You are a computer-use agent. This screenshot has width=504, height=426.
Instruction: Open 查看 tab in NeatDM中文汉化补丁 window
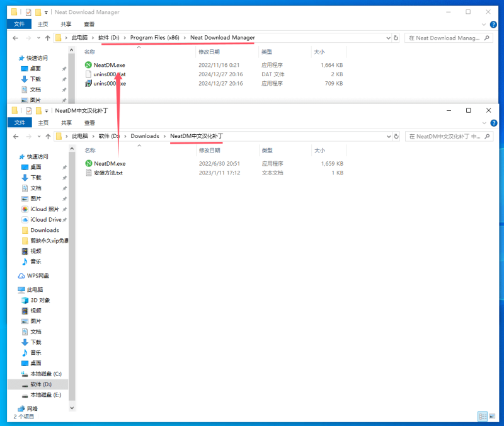tap(89, 122)
